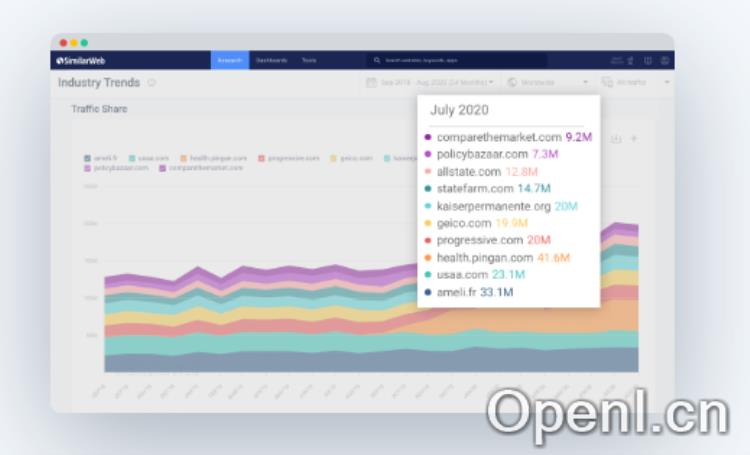Image resolution: width=750 pixels, height=455 pixels.
Task: Toggle the geico.com legend checkbox
Action: click(x=333, y=158)
